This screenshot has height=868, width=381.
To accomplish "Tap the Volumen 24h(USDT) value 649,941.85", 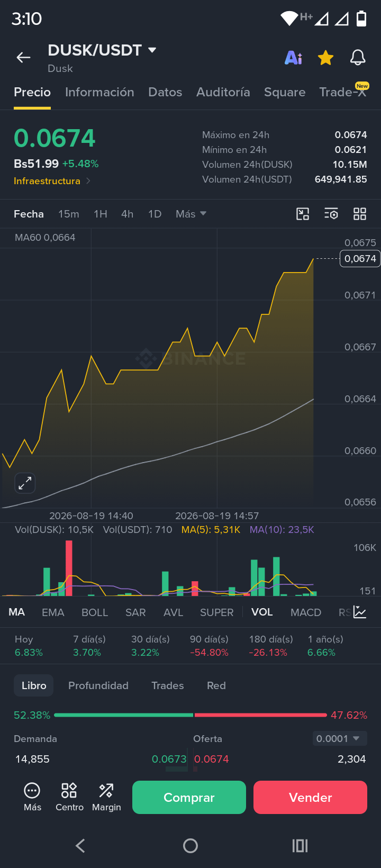I will click(x=341, y=179).
